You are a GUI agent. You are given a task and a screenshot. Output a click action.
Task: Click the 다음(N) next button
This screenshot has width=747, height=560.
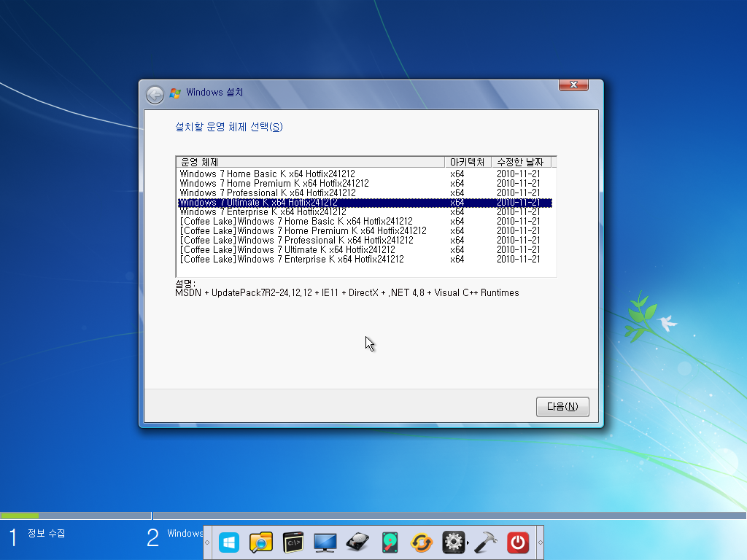562,407
